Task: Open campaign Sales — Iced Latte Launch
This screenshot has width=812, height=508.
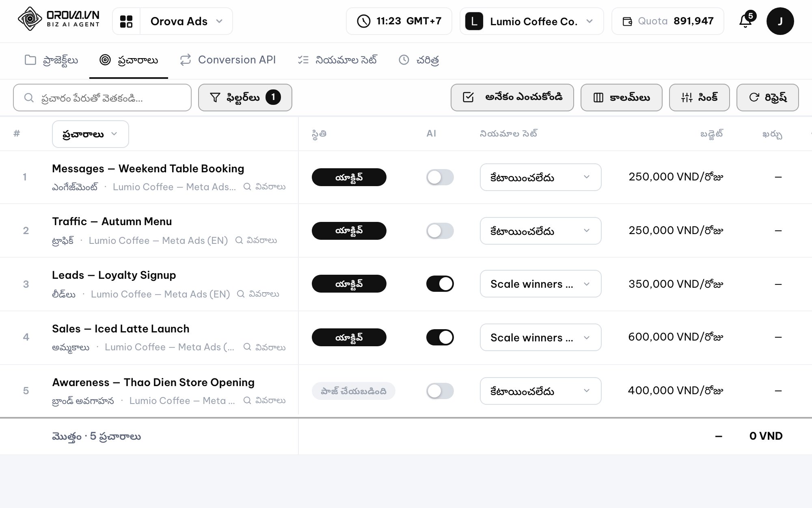Action: [x=121, y=328]
